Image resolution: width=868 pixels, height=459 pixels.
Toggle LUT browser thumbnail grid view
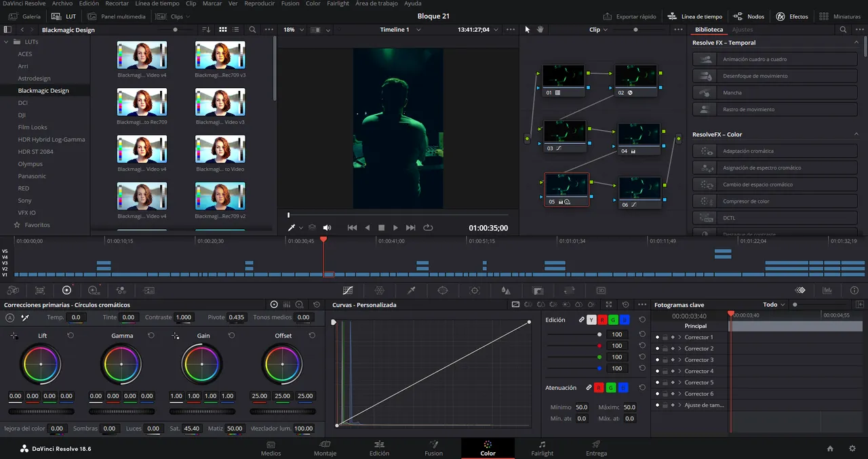coord(222,30)
